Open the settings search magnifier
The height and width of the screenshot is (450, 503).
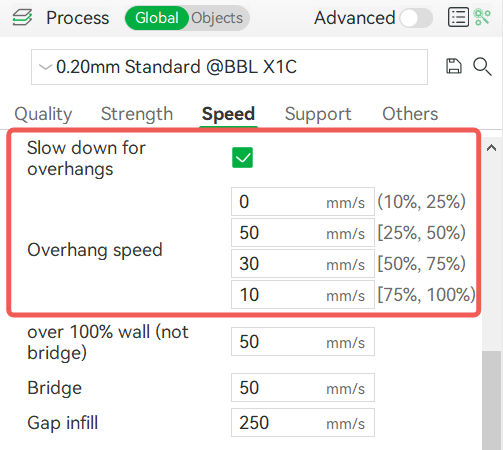pyautogui.click(x=482, y=67)
